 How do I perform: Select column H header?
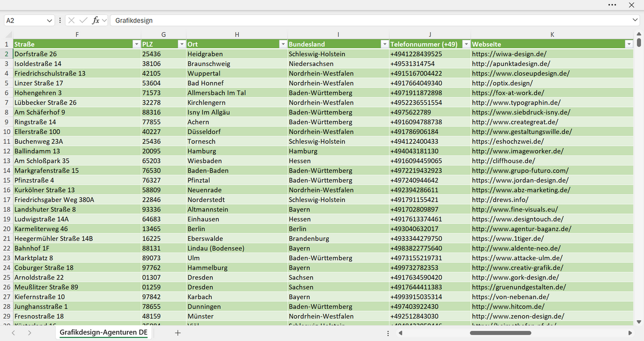(x=237, y=34)
